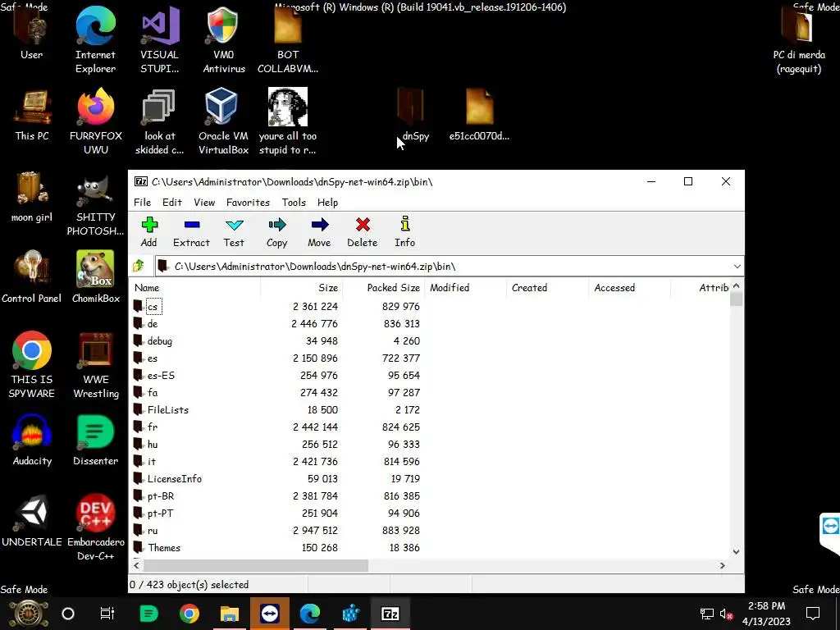Sort by the Modified column header
Viewport: 840px width, 630px height.
pyautogui.click(x=466, y=288)
